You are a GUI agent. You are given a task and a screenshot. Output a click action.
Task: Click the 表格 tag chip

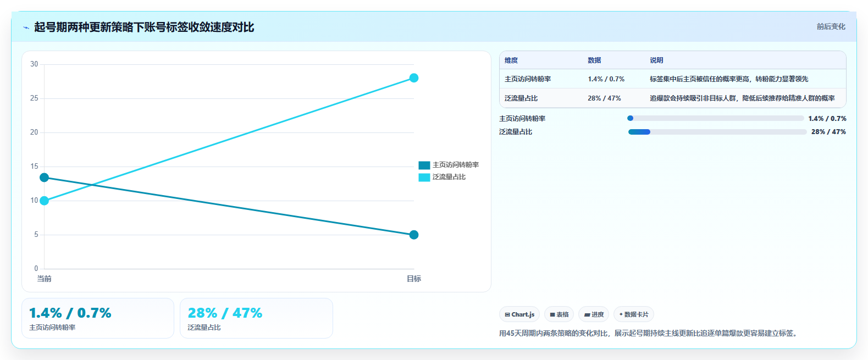pyautogui.click(x=559, y=314)
